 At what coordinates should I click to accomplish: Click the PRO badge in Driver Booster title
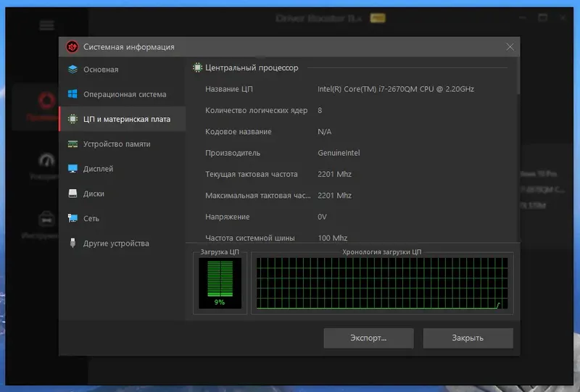pos(378,18)
